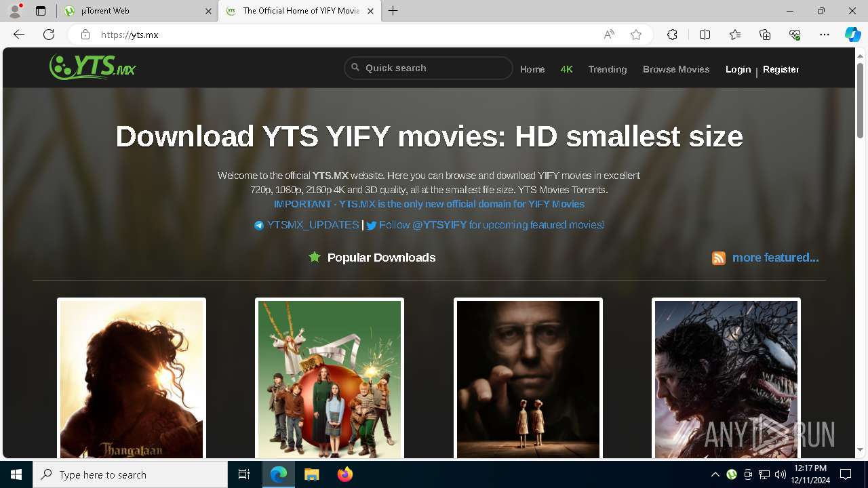
Task: Open the 4K menu link
Action: 566,69
